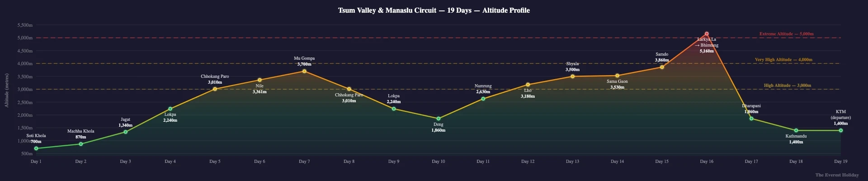Screen dimensions: 868x181
Task: Click the Very High Altitude 4,000m label
Action: (783, 60)
